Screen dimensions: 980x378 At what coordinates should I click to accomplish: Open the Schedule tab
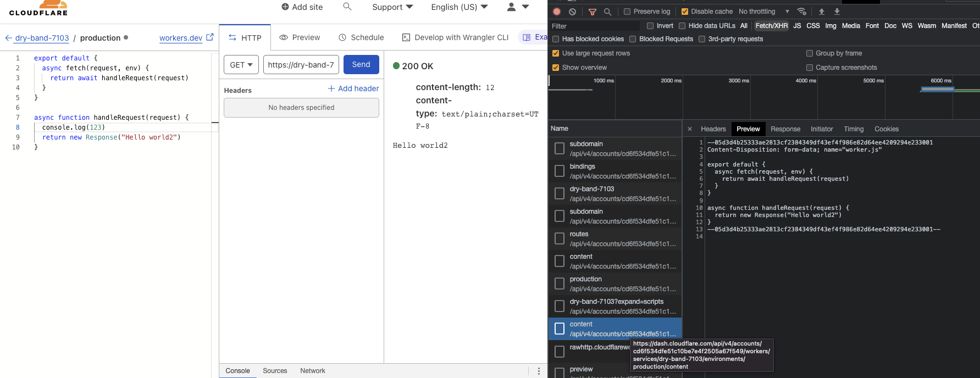click(361, 37)
